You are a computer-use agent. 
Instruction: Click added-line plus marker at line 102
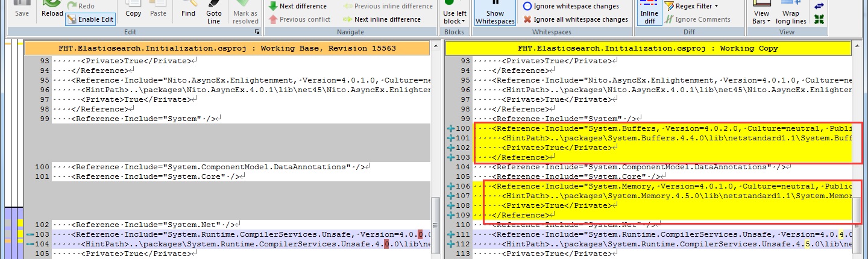coord(450,148)
